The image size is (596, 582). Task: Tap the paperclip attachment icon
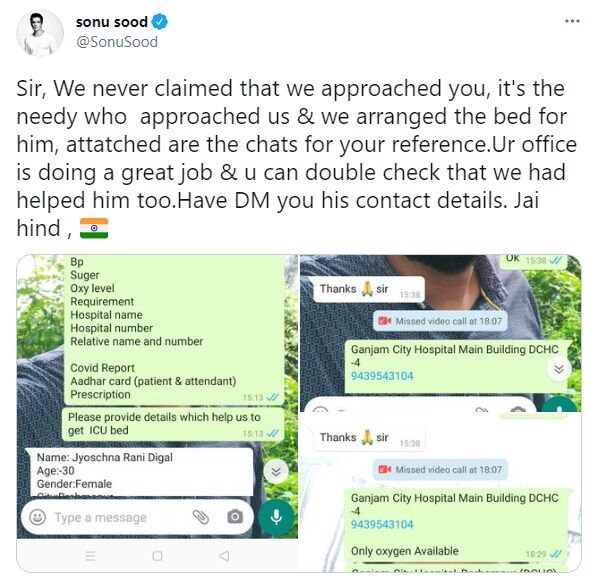[201, 517]
